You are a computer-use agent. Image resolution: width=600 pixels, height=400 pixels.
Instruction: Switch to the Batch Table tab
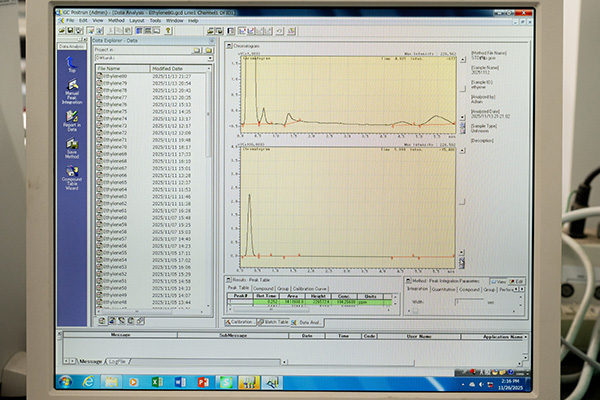(275, 322)
